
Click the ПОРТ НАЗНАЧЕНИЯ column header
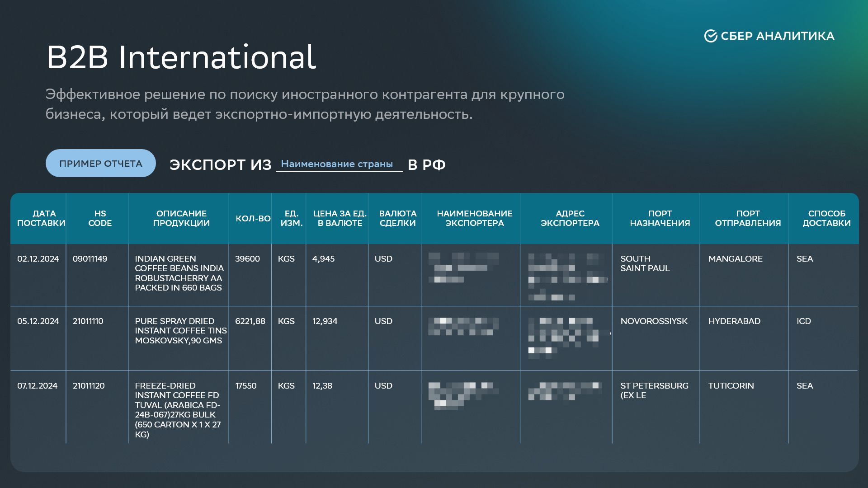tap(660, 218)
